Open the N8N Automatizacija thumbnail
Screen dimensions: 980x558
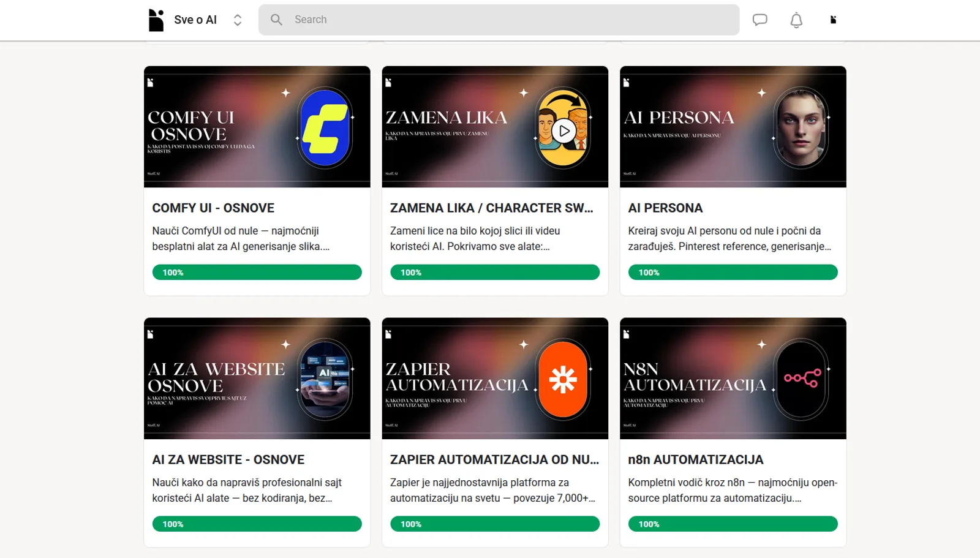[x=733, y=379]
